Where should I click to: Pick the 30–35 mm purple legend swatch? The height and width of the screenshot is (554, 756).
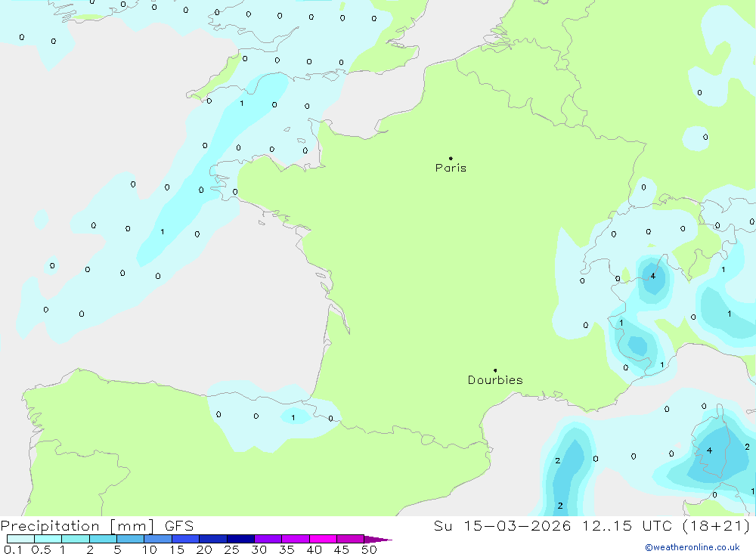tap(268, 539)
